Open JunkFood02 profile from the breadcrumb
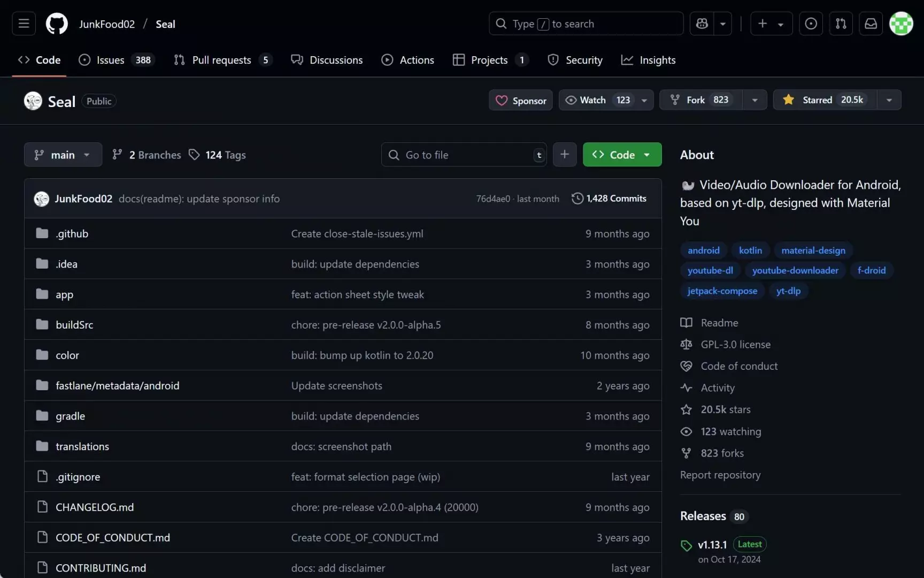924x578 pixels. pos(106,24)
